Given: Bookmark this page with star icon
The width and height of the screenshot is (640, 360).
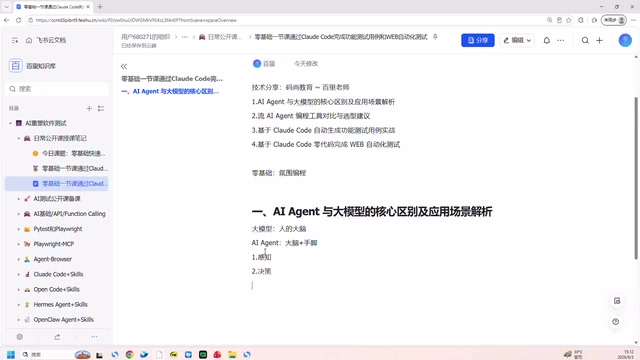Looking at the screenshot, I should 569,20.
